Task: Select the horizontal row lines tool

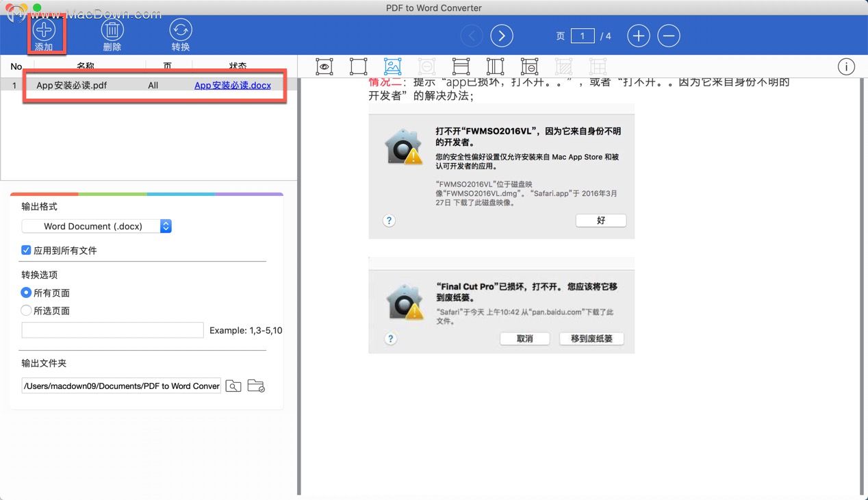Action: (461, 66)
